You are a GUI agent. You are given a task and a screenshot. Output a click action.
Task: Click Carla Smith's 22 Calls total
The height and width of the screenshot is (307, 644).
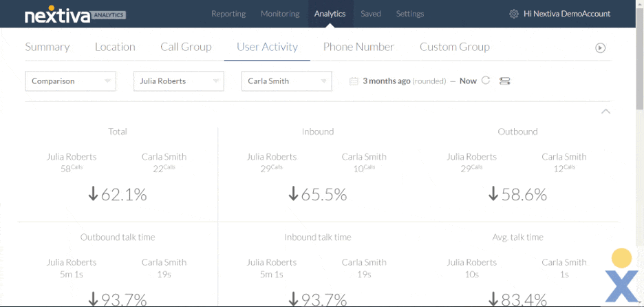tap(164, 168)
